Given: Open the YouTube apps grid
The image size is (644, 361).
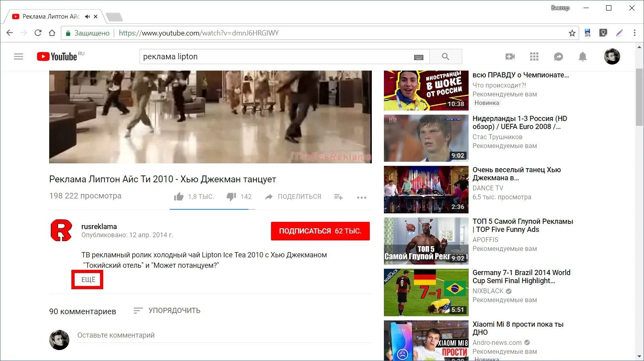Looking at the screenshot, I should click(534, 56).
